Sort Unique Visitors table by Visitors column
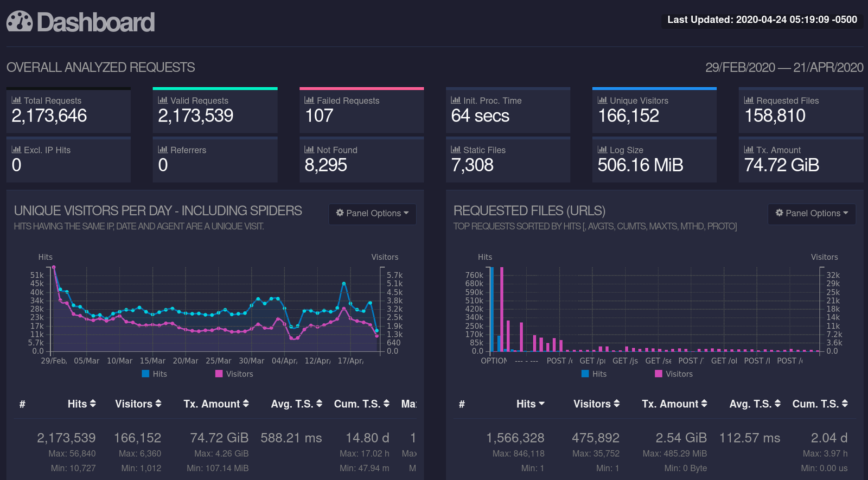Viewport: 868px width, 480px height. [x=138, y=404]
